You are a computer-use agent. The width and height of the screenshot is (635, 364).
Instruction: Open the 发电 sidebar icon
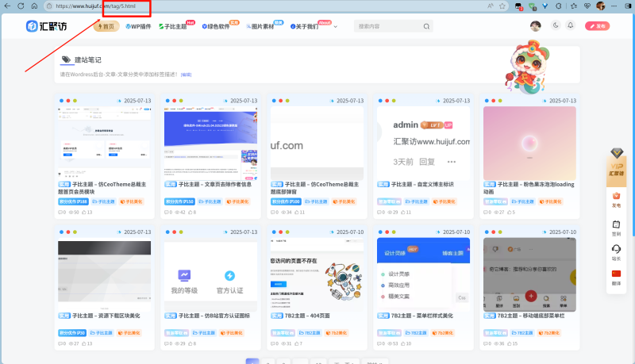[616, 198]
